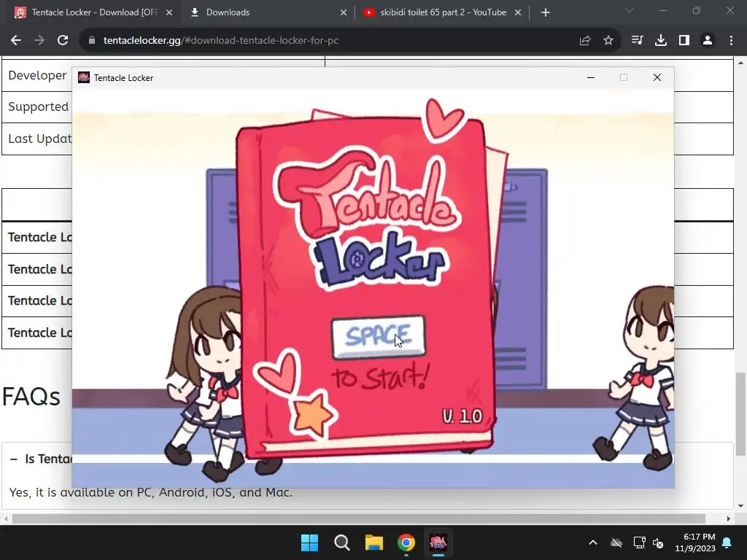Screen dimensions: 747x560
Task: Click the scroll up arrow
Action: tap(740, 63)
